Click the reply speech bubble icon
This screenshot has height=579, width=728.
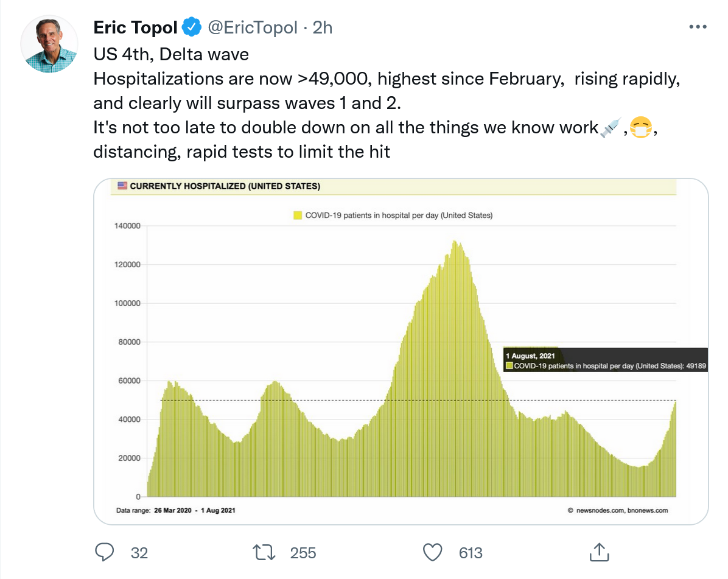tap(105, 552)
